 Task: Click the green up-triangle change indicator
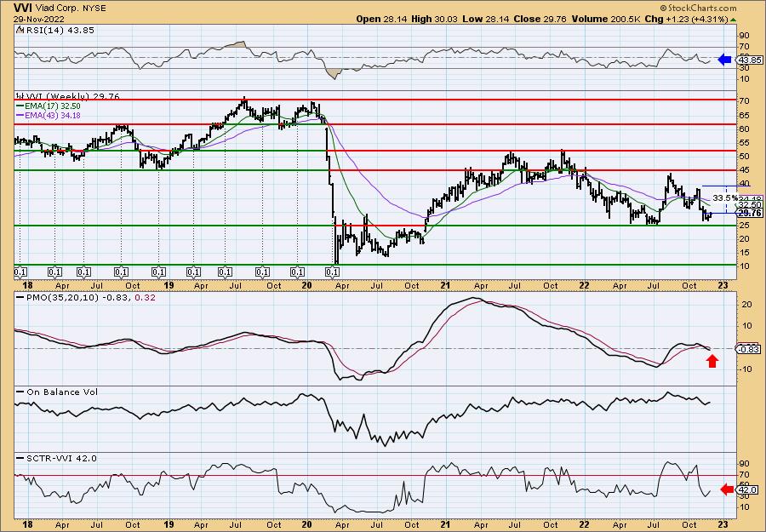pos(734,20)
